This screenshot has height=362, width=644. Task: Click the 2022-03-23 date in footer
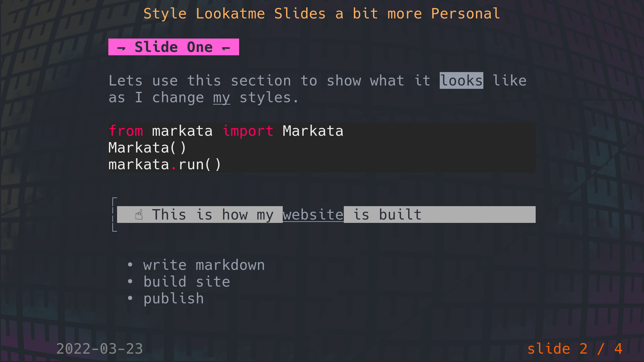point(100,349)
